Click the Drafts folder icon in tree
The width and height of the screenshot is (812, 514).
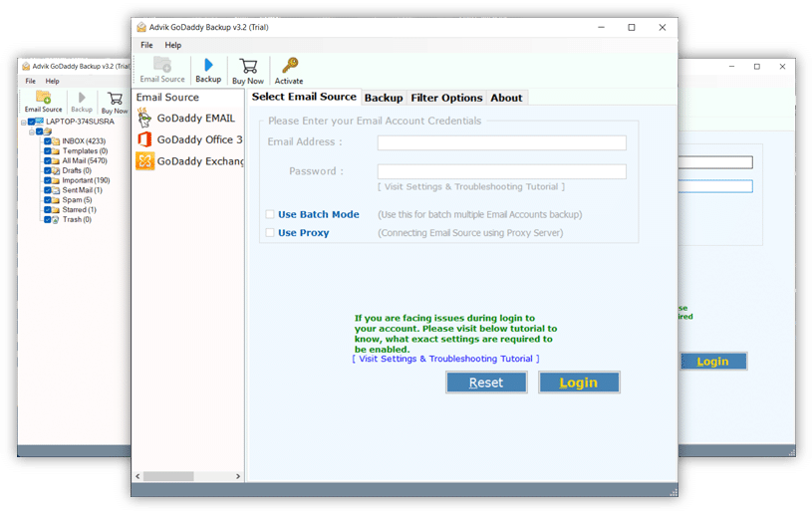[x=56, y=170]
